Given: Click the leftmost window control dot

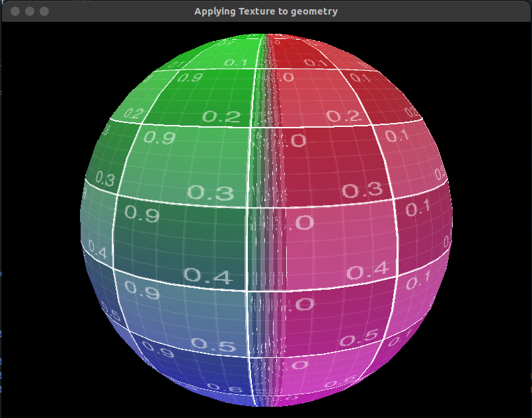Looking at the screenshot, I should pyautogui.click(x=16, y=11).
